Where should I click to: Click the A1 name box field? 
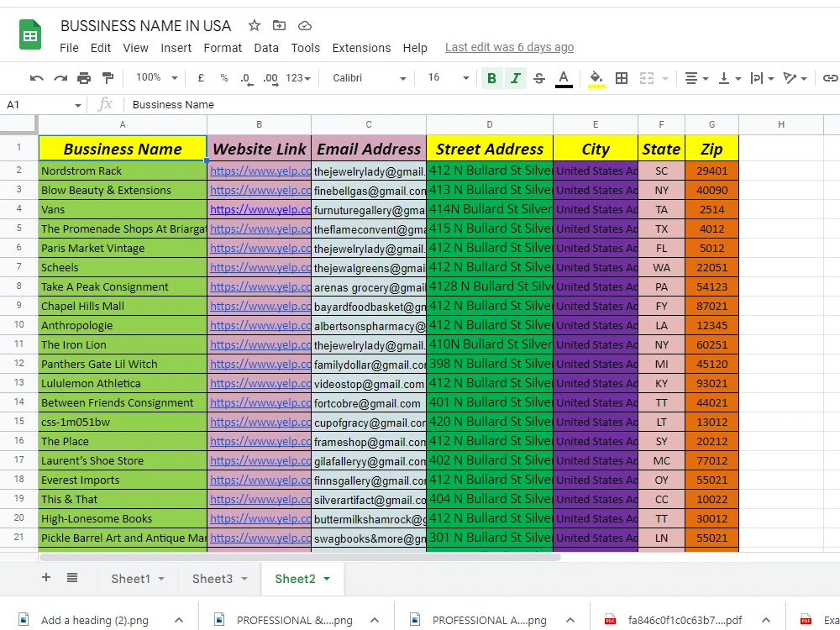38,104
